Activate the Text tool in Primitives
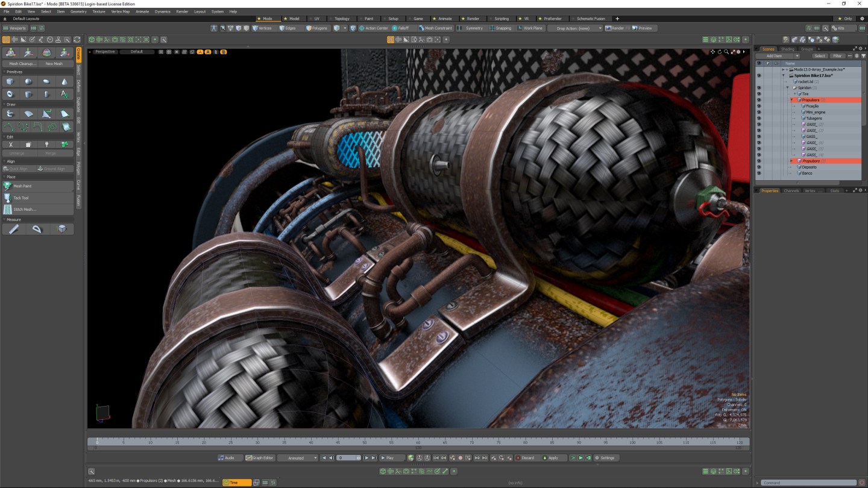The image size is (868, 488). coord(64,94)
